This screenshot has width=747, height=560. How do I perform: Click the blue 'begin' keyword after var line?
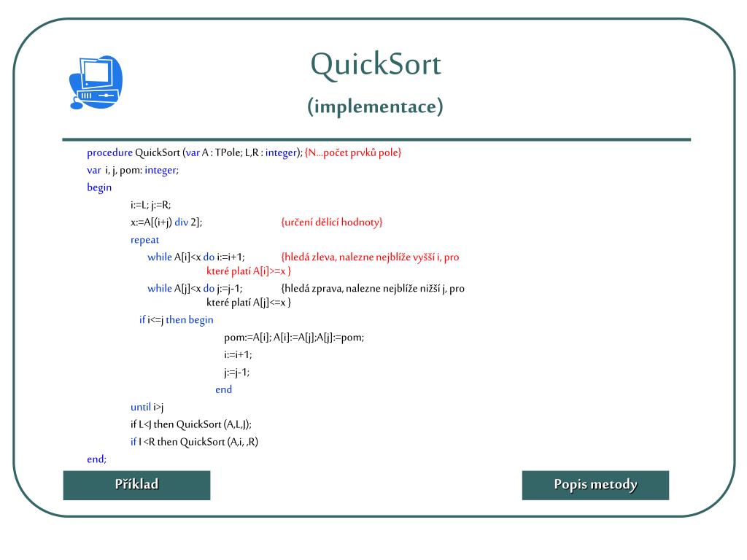99,187
